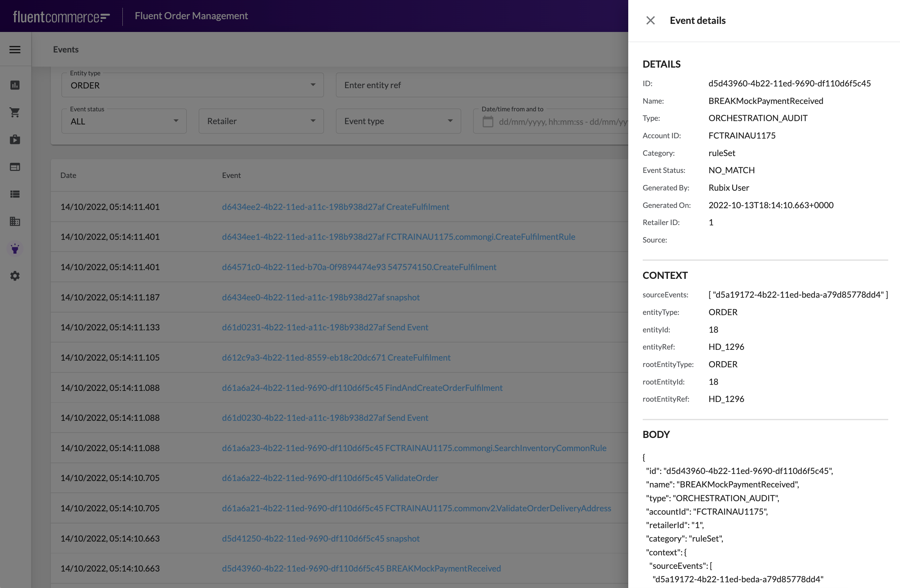Open the ValidateOrder event link
The width and height of the screenshot is (900, 588).
point(330,478)
